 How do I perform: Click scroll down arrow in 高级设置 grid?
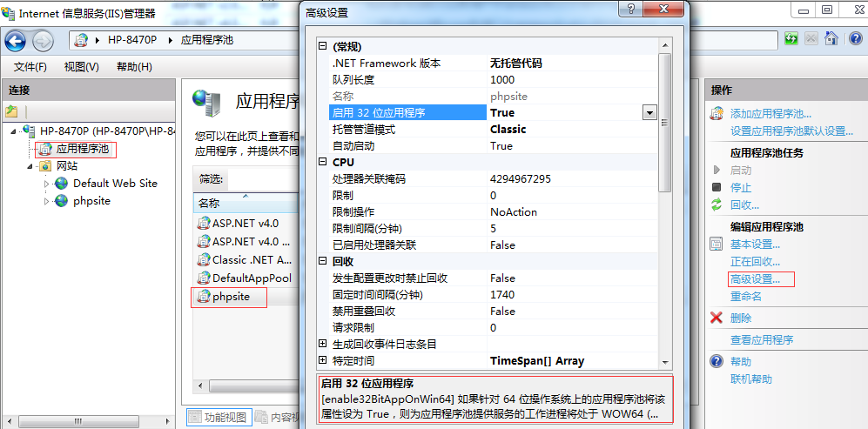coord(665,362)
